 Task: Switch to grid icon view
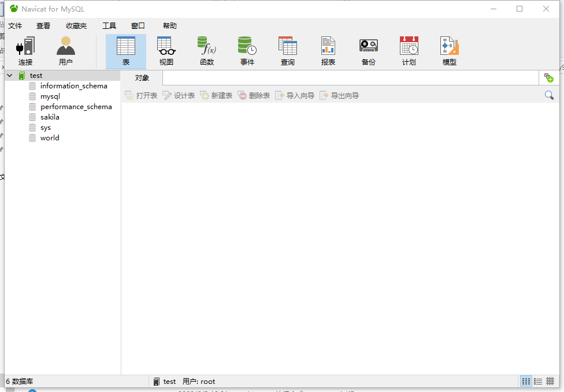click(526, 381)
